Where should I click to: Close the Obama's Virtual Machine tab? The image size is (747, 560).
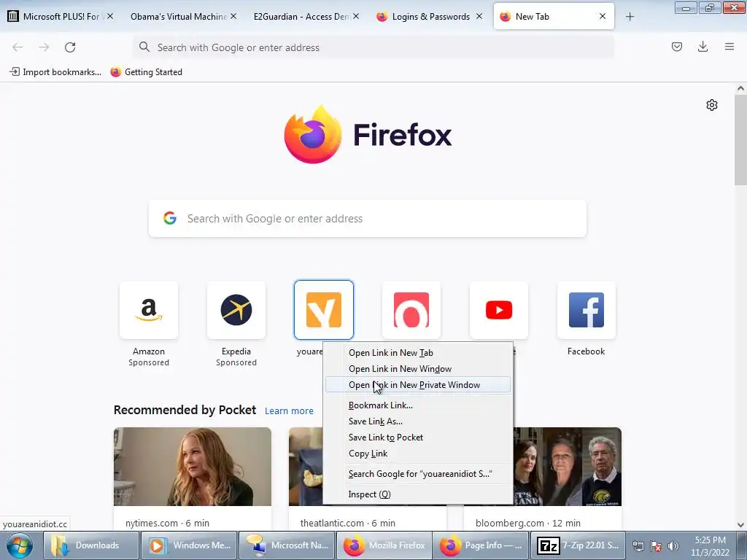tap(233, 16)
